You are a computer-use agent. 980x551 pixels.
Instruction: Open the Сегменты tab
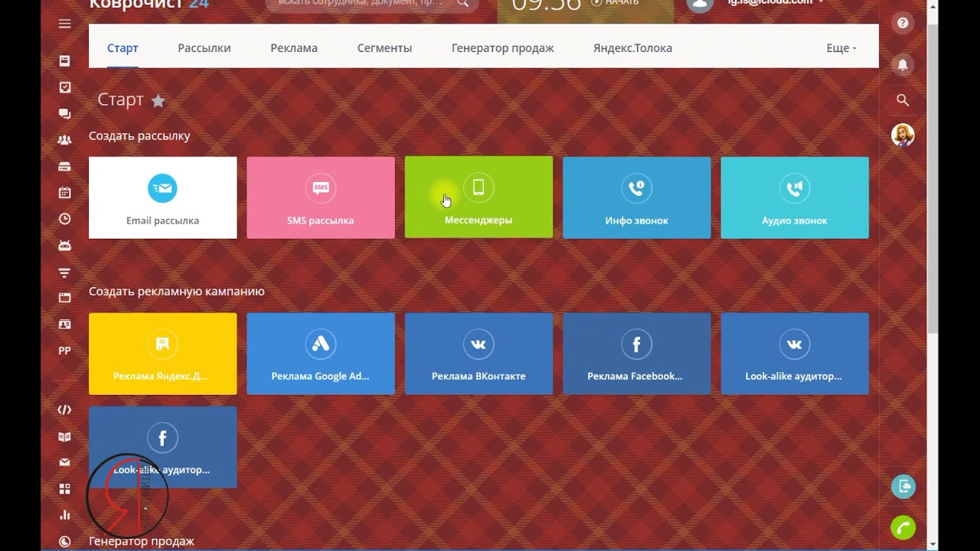(384, 47)
